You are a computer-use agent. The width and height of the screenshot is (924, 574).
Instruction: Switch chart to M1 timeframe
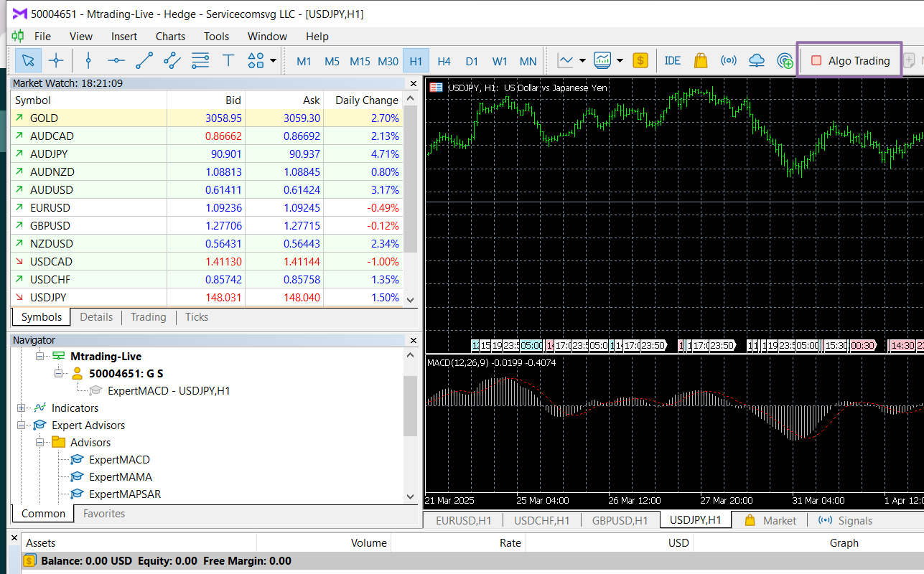(x=304, y=61)
